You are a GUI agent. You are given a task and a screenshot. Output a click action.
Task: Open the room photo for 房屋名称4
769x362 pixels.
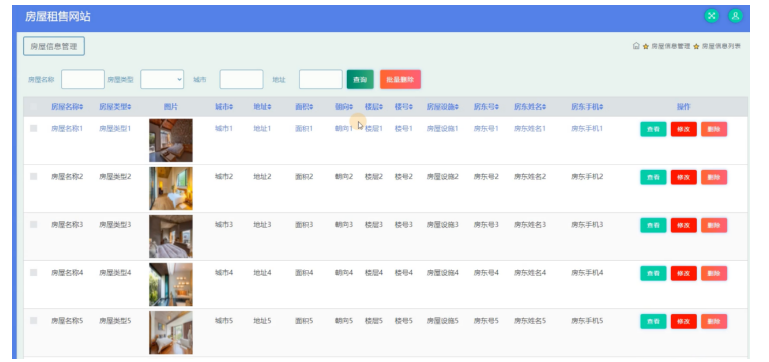pyautogui.click(x=171, y=284)
